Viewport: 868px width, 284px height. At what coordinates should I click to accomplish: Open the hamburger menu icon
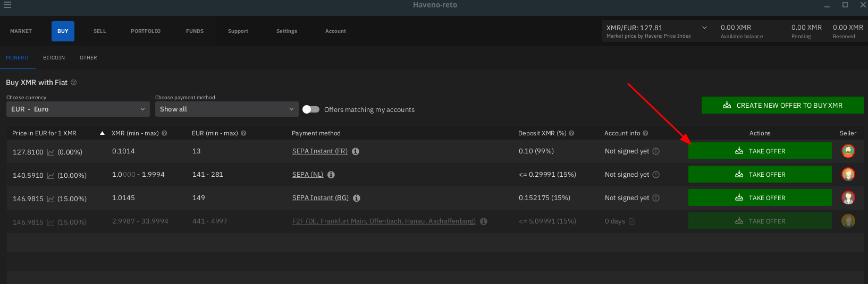click(x=7, y=5)
